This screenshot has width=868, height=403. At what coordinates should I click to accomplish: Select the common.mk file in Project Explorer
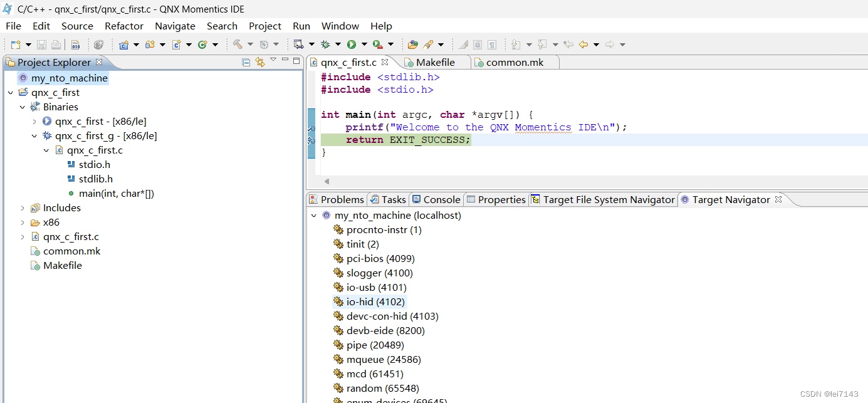coord(71,251)
